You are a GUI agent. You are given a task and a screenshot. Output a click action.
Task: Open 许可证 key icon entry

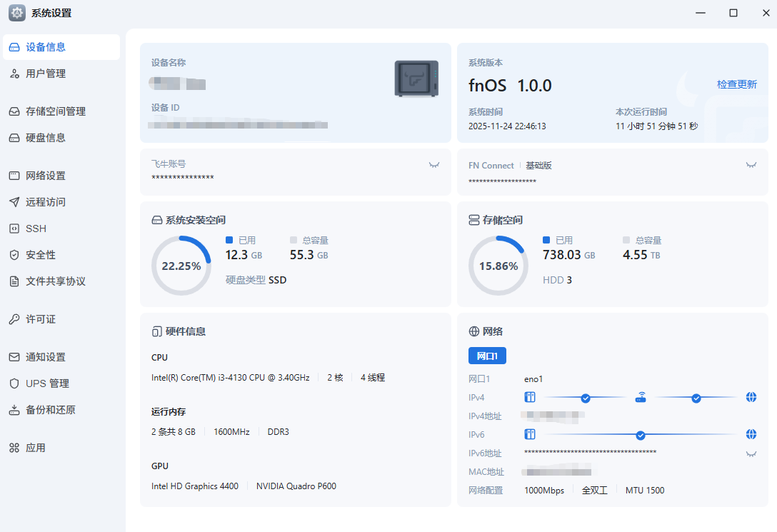tap(14, 319)
